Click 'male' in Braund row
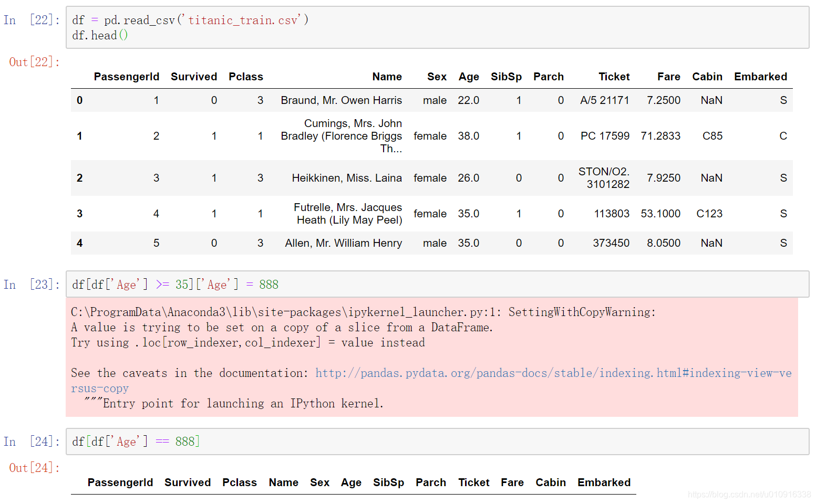Image resolution: width=816 pixels, height=504 pixels. tap(435, 100)
